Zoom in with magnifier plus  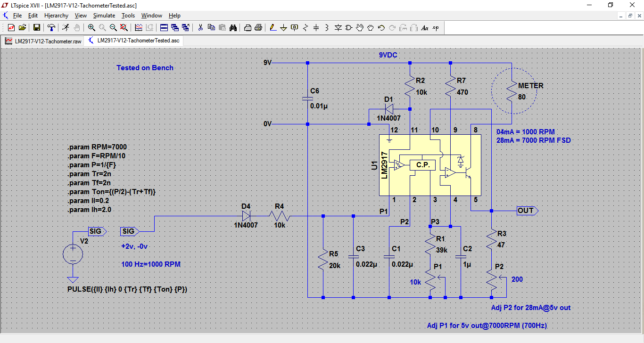tap(91, 28)
